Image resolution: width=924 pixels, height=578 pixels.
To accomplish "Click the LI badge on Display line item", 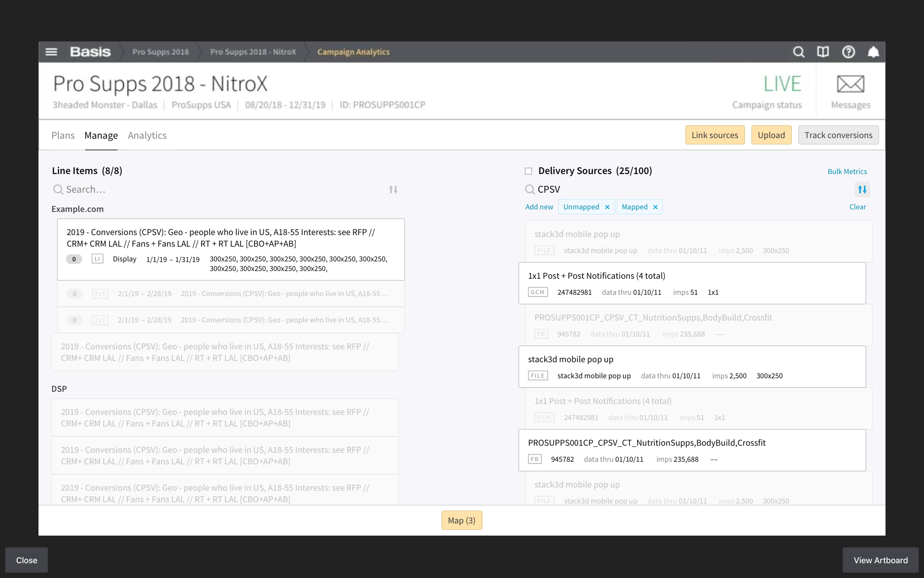I will pyautogui.click(x=97, y=259).
